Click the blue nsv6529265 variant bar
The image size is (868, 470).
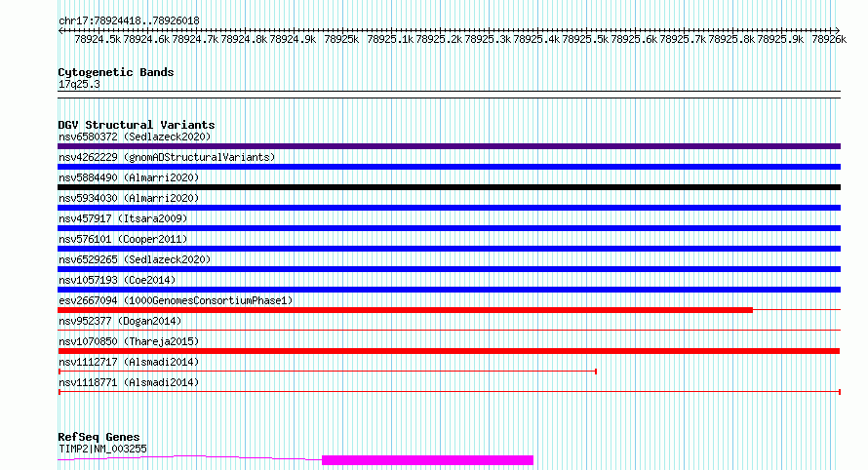[449, 269]
